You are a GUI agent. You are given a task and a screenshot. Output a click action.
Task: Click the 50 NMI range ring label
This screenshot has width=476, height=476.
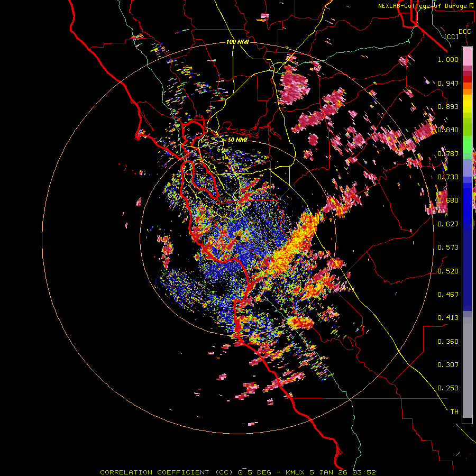[x=237, y=140]
